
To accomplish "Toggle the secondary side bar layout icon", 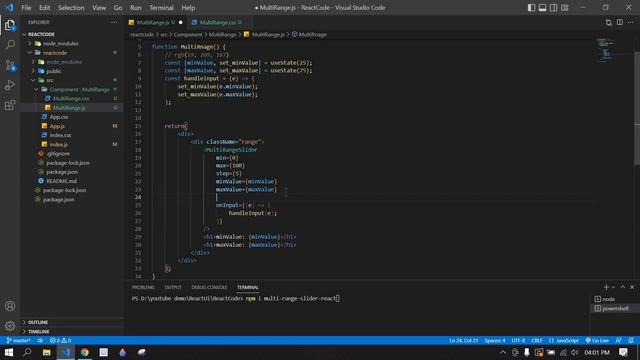I will [x=553, y=8].
